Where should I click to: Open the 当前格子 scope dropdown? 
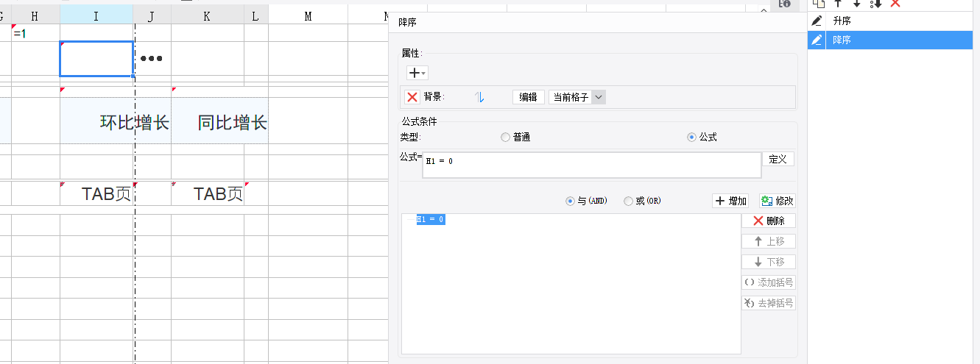598,97
